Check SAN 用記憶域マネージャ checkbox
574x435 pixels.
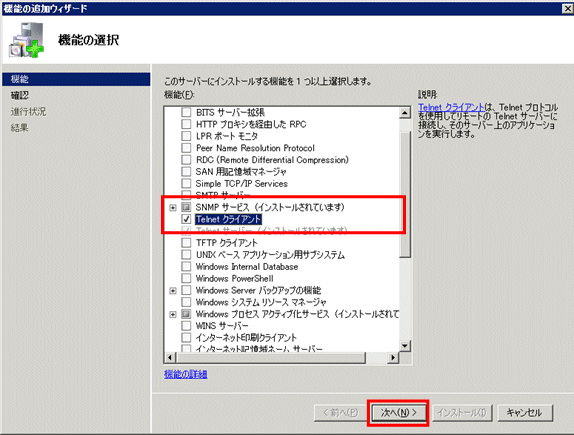point(186,171)
